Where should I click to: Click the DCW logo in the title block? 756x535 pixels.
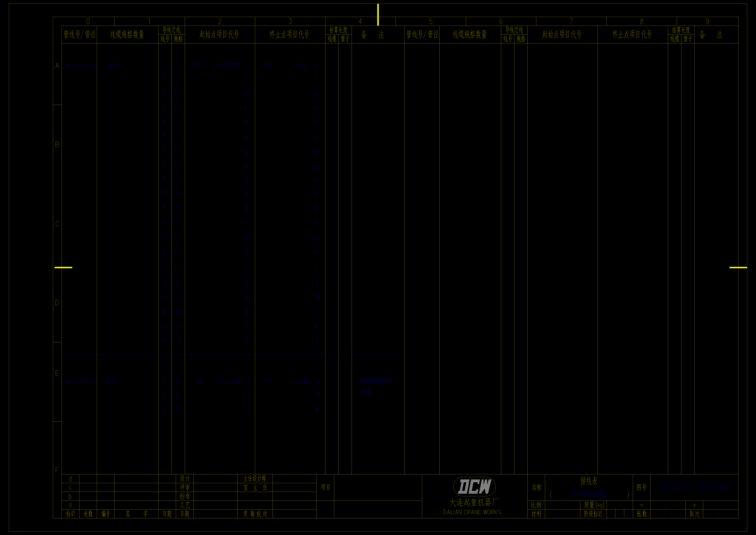coord(475,487)
